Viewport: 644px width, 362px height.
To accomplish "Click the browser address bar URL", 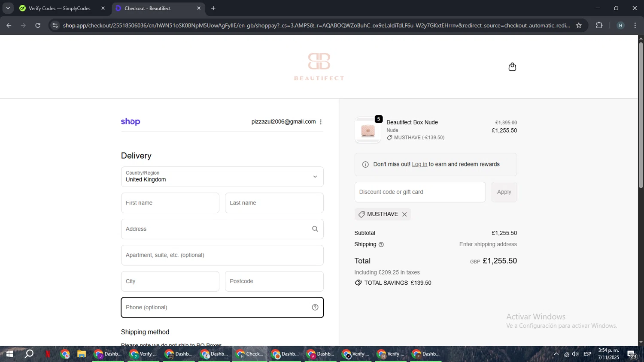I will (316, 25).
